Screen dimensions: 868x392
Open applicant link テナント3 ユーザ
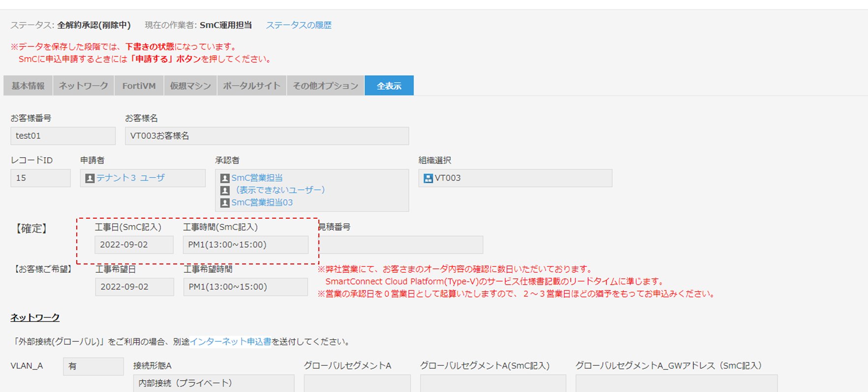click(x=130, y=178)
